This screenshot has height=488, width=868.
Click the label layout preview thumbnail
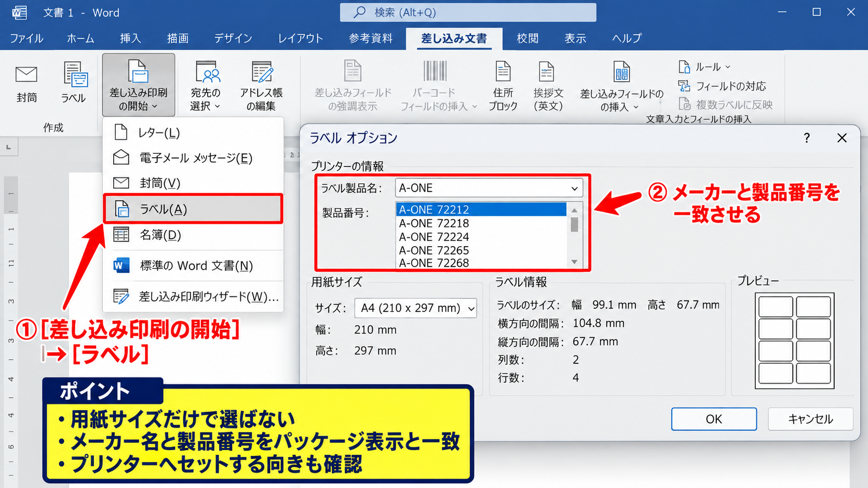pos(794,341)
